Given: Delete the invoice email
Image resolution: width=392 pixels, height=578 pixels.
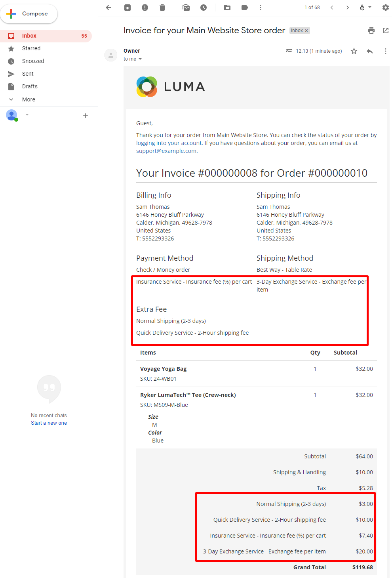Looking at the screenshot, I should point(162,8).
